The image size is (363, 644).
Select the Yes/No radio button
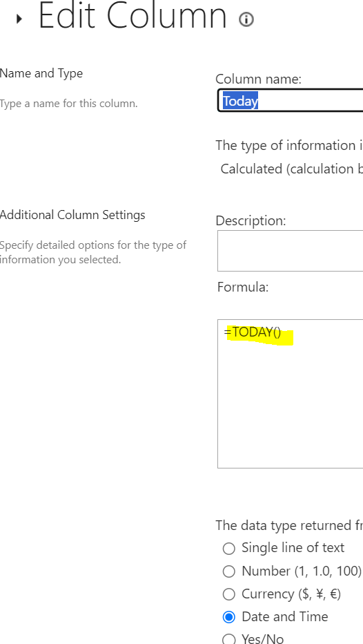point(229,638)
